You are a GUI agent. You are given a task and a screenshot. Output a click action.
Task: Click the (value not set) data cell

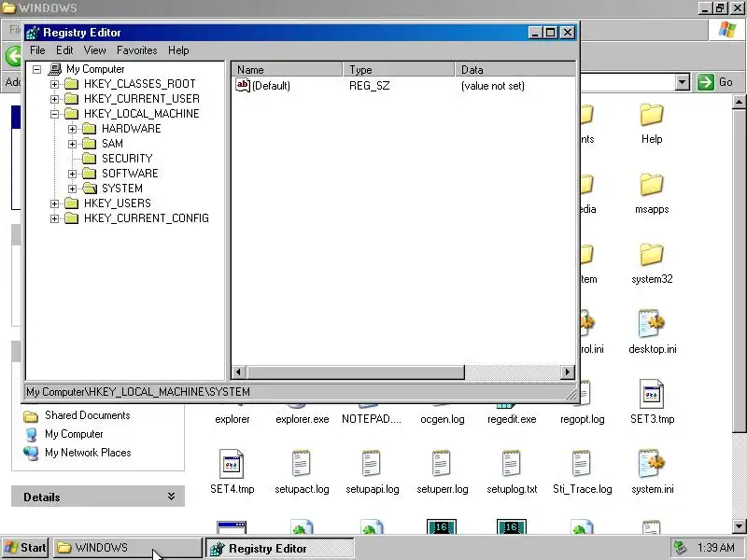pos(493,86)
